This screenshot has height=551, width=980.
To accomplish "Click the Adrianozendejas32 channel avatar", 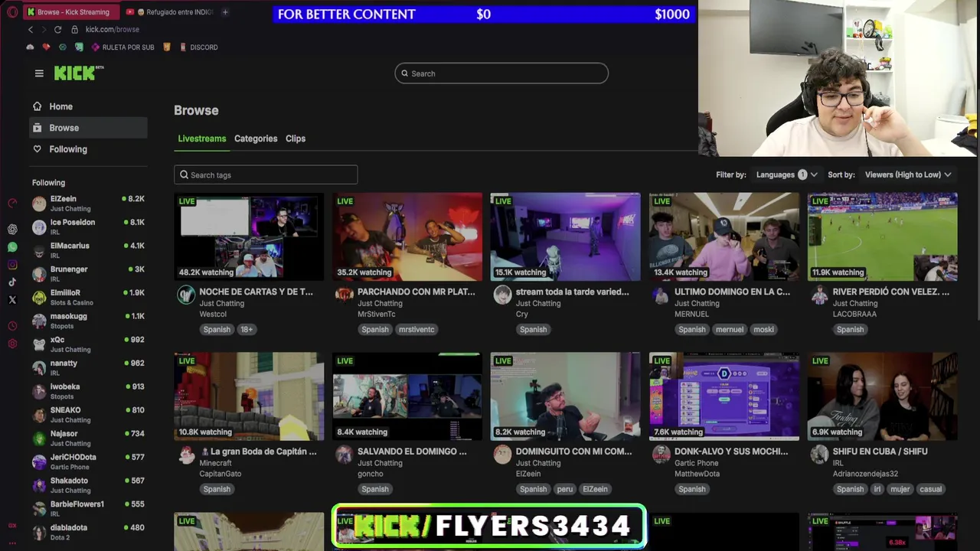I will [x=819, y=455].
